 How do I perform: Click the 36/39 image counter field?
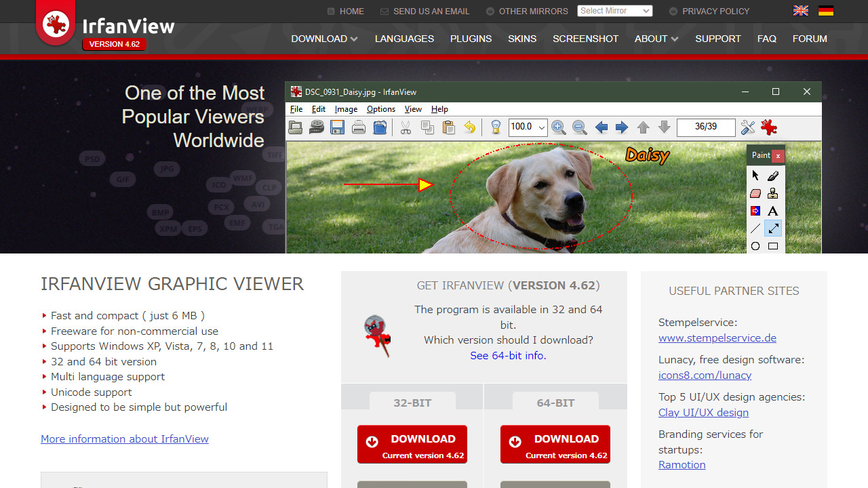click(x=706, y=127)
